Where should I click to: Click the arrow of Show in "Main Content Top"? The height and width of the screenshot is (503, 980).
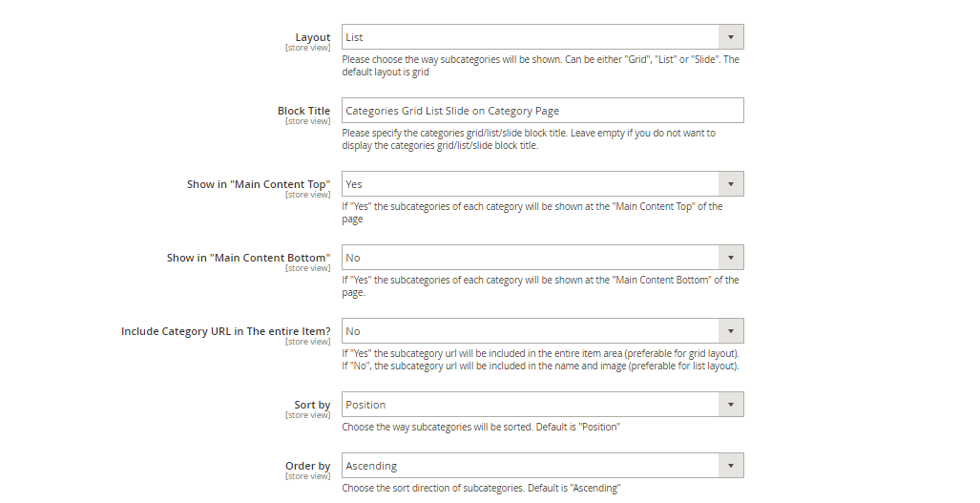[731, 184]
